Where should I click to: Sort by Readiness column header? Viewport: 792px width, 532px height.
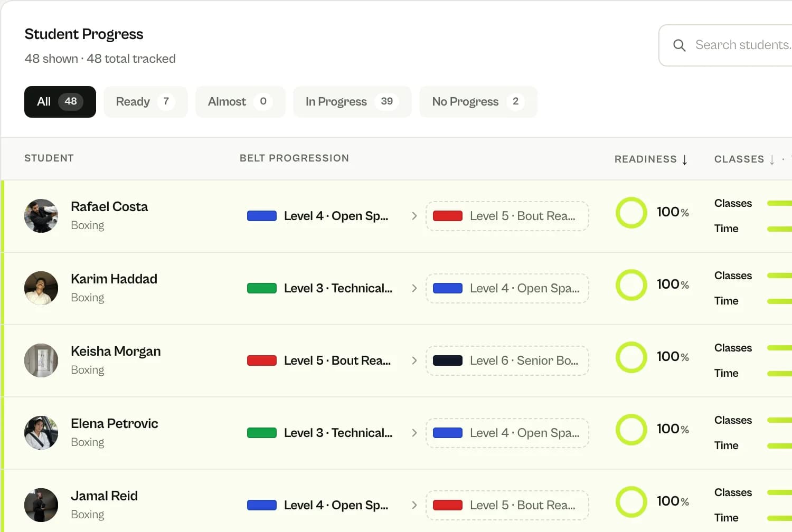(x=651, y=159)
